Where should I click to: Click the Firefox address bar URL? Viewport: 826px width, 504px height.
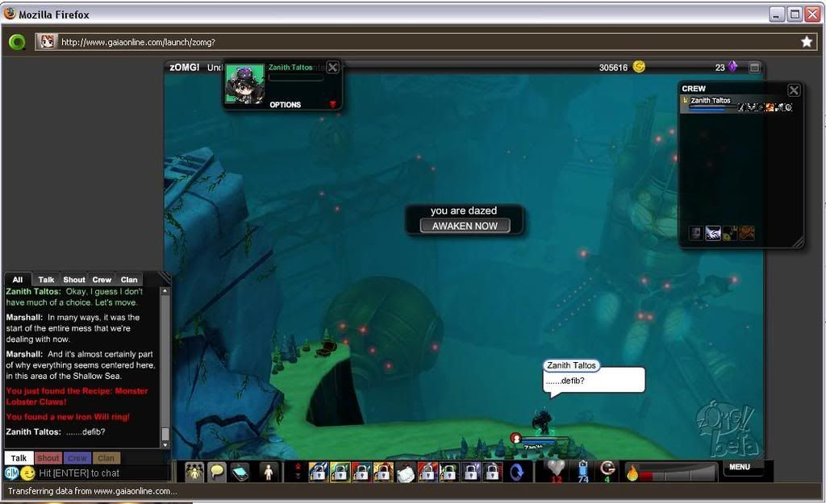point(138,42)
